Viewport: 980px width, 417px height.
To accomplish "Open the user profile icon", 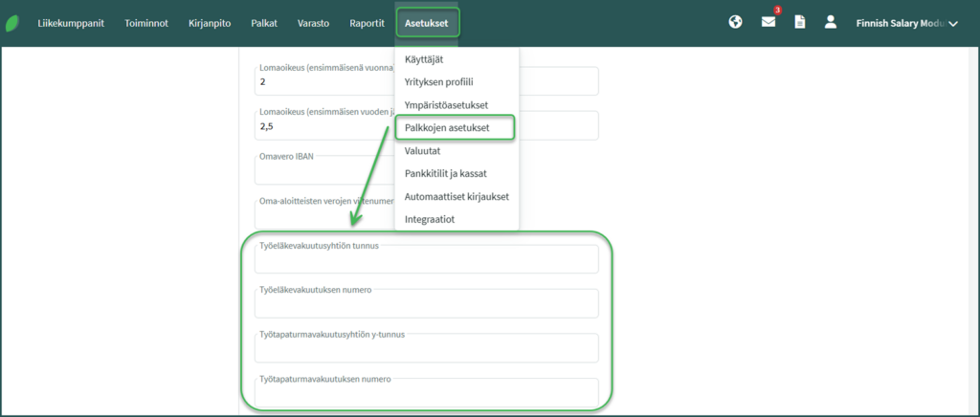I will pos(831,22).
